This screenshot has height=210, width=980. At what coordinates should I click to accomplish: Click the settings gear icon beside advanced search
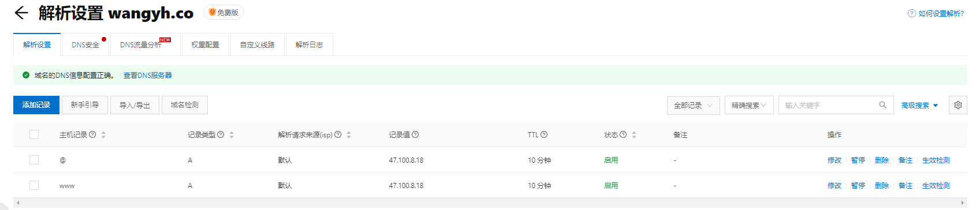click(x=958, y=105)
